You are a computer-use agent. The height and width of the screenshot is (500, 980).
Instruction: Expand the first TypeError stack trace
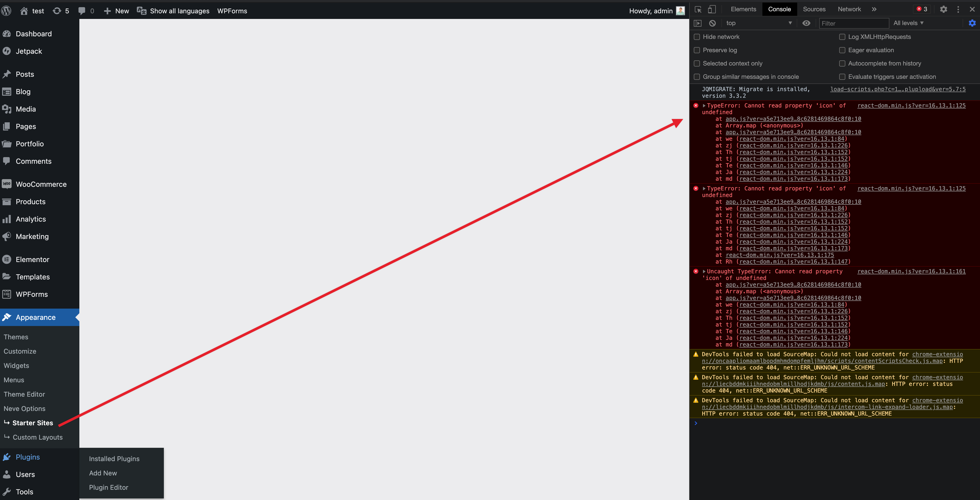(x=704, y=106)
